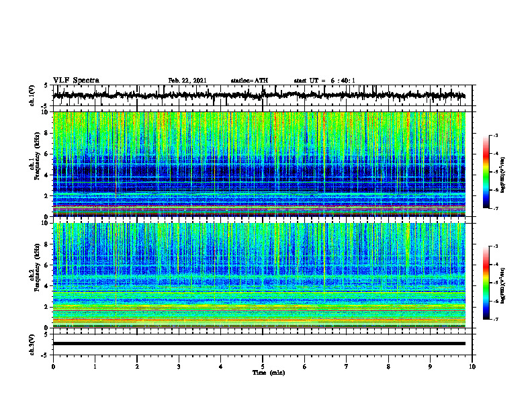This screenshot has height=411, width=532.
Task: Click the time axis tick label '1'
Action: (x=95, y=367)
